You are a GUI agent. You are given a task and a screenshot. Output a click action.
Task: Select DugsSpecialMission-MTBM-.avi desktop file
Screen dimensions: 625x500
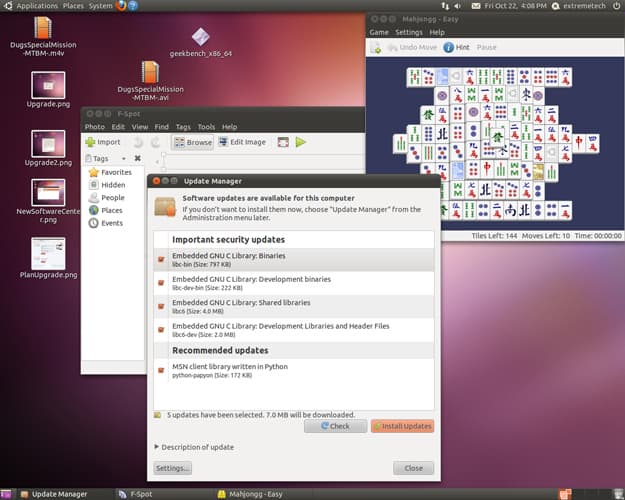tap(150, 81)
